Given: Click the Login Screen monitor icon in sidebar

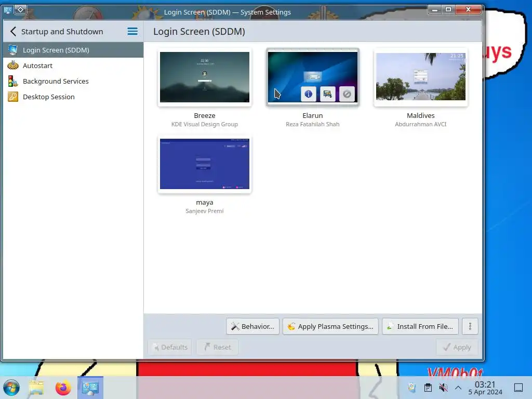Looking at the screenshot, I should (x=13, y=50).
